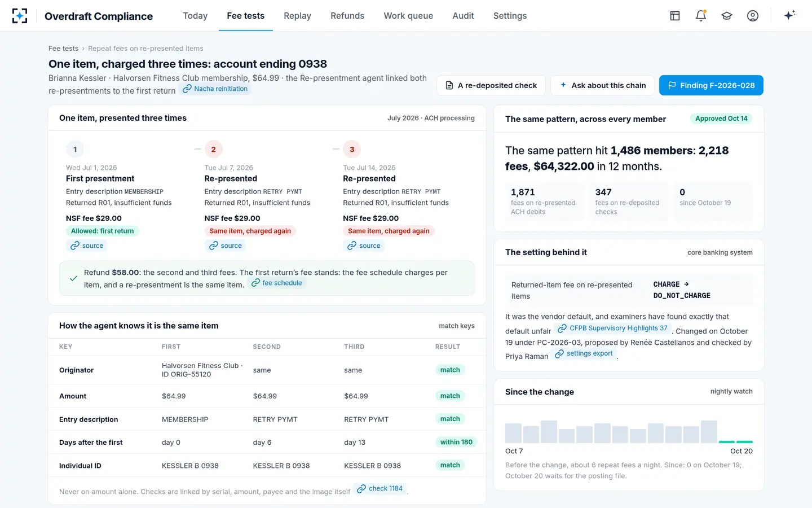Click the Approved Oct 14 badge
The height and width of the screenshot is (508, 812).
721,119
